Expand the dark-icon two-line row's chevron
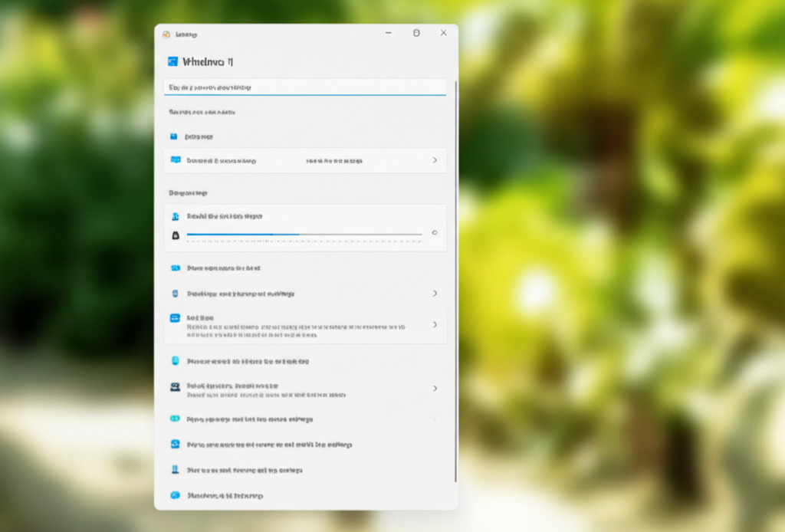The image size is (785, 532). point(435,389)
